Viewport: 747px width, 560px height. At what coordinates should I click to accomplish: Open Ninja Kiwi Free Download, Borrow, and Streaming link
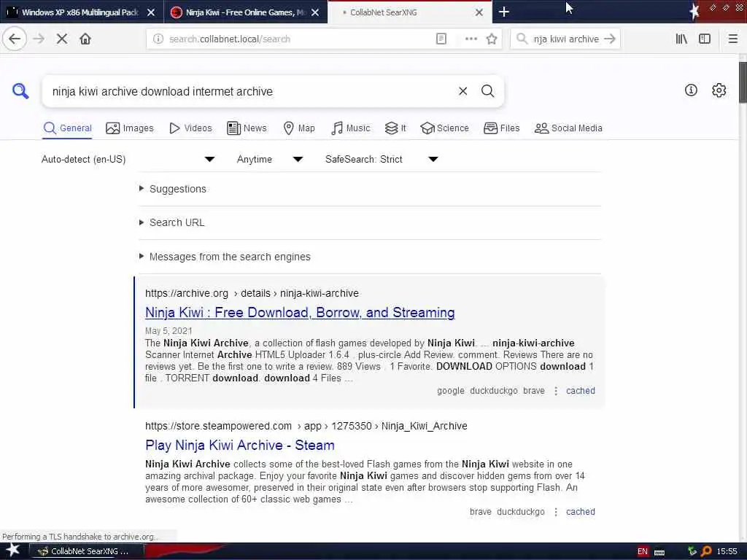point(300,313)
